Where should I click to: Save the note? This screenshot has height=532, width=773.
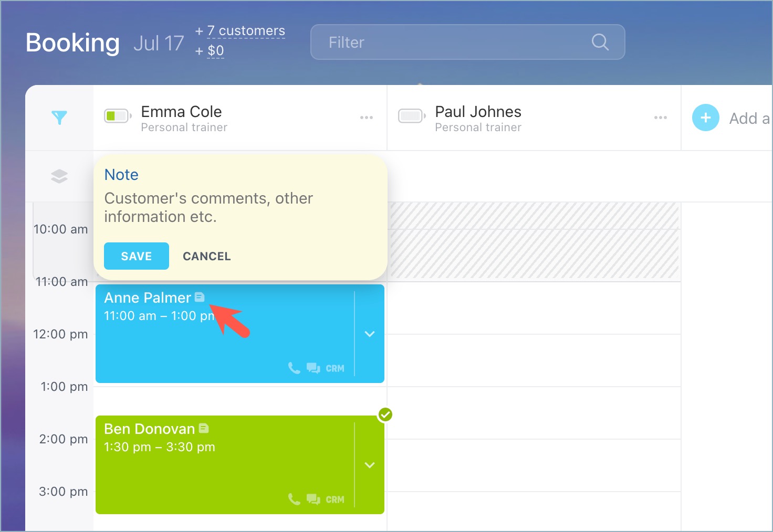pyautogui.click(x=137, y=256)
